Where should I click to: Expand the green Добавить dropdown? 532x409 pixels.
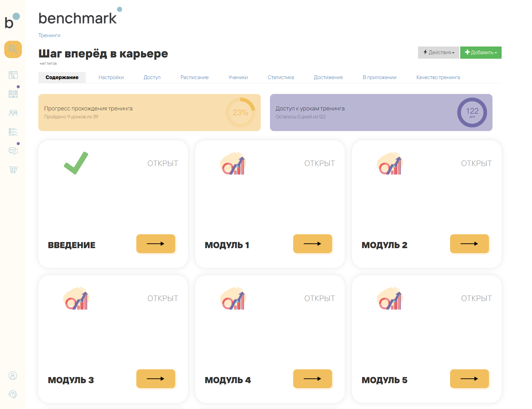click(481, 53)
